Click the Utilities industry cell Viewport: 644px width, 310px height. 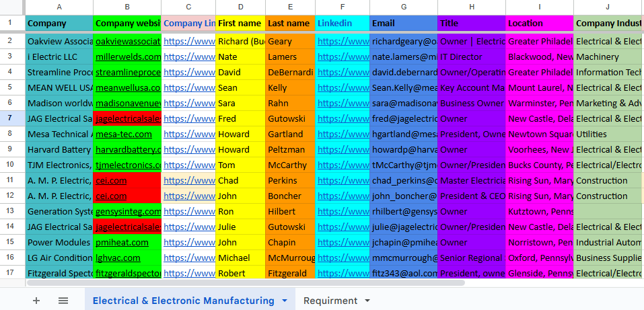click(608, 134)
